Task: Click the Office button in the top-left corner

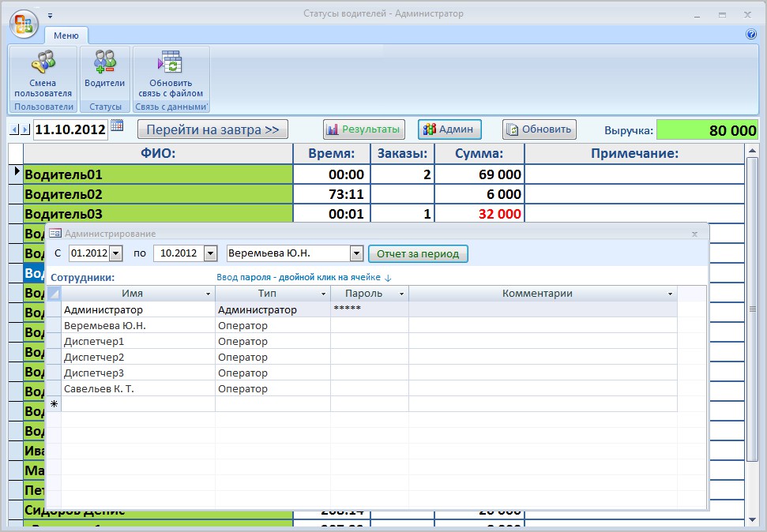Action: point(23,23)
